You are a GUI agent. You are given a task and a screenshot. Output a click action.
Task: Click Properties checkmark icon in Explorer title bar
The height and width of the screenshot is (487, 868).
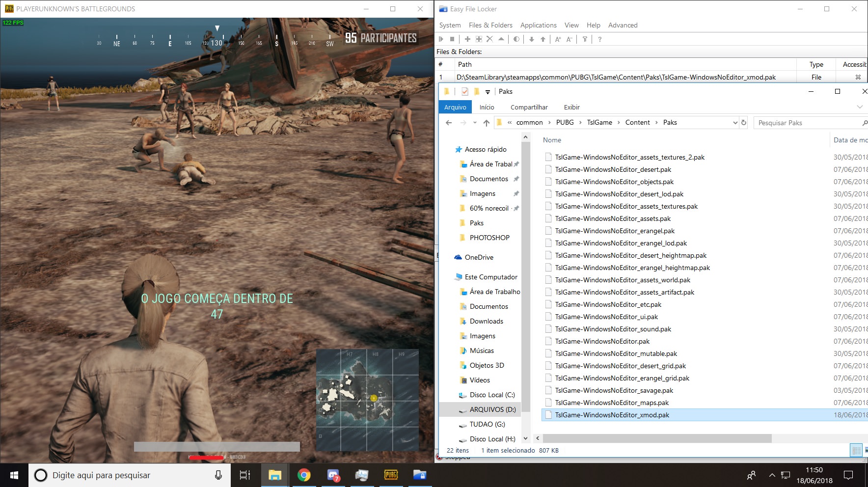464,91
